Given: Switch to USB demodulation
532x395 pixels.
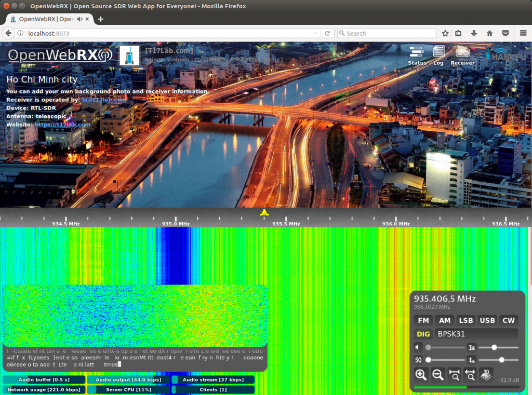Looking at the screenshot, I should pos(487,320).
